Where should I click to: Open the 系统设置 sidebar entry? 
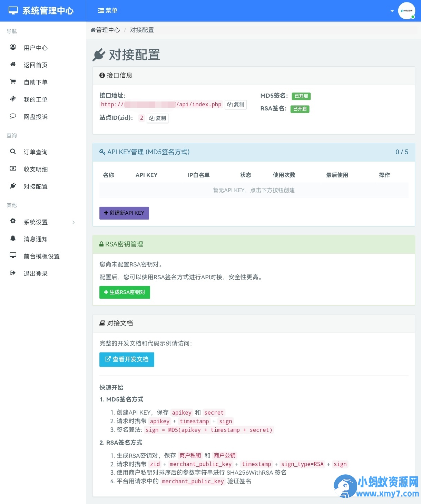pyautogui.click(x=36, y=222)
